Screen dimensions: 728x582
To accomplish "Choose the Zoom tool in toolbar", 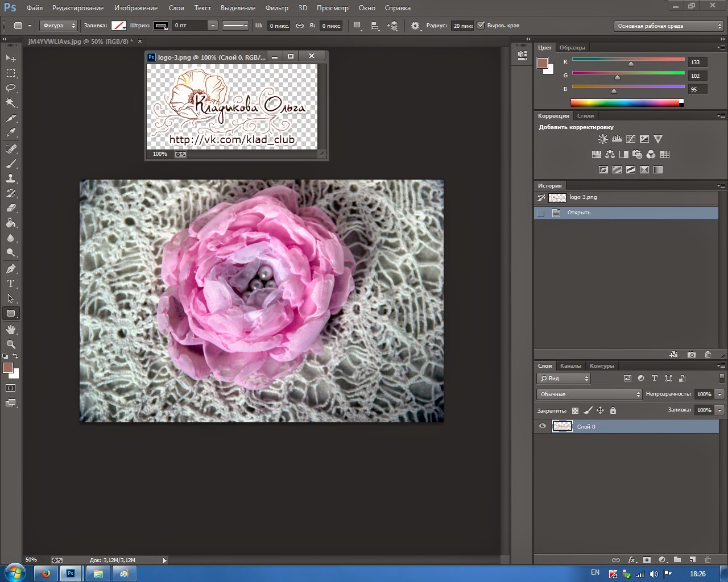I will click(11, 344).
